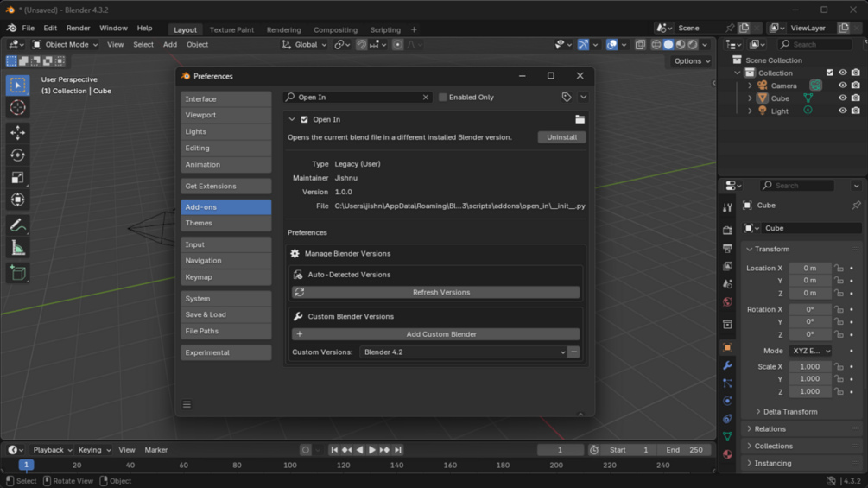Select the Scale tool

coord(18,178)
